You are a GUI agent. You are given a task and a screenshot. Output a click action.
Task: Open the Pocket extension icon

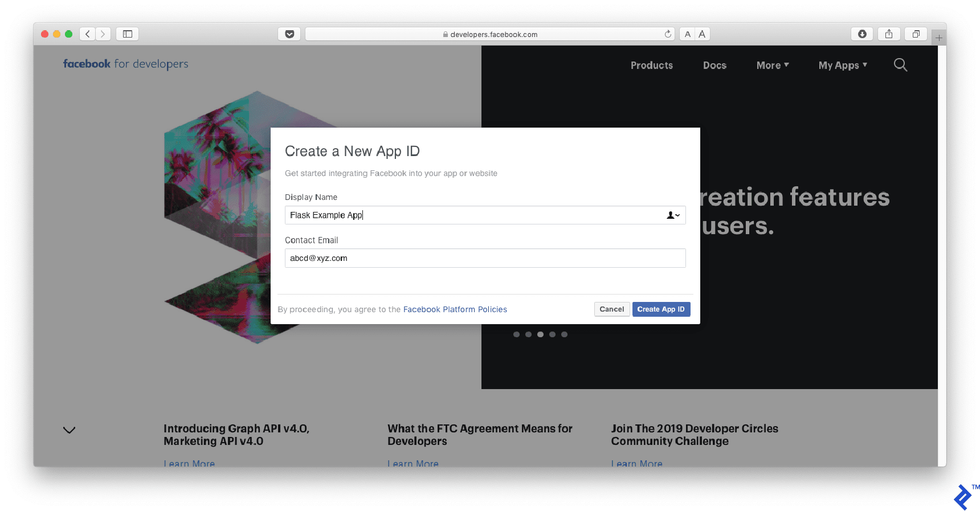click(289, 34)
